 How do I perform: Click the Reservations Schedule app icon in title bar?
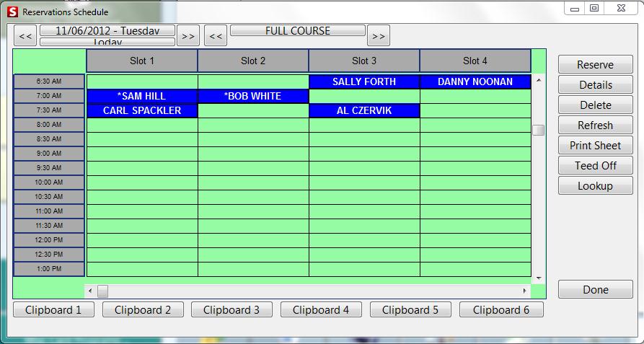click(12, 12)
